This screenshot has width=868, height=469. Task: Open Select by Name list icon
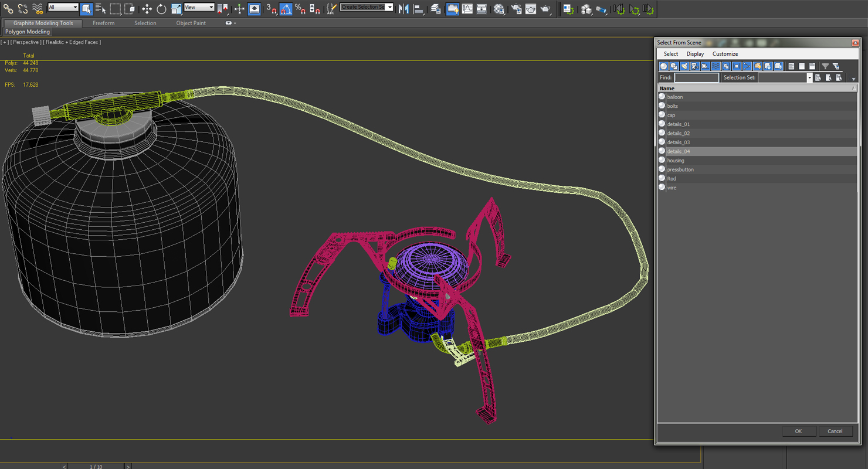click(x=100, y=9)
